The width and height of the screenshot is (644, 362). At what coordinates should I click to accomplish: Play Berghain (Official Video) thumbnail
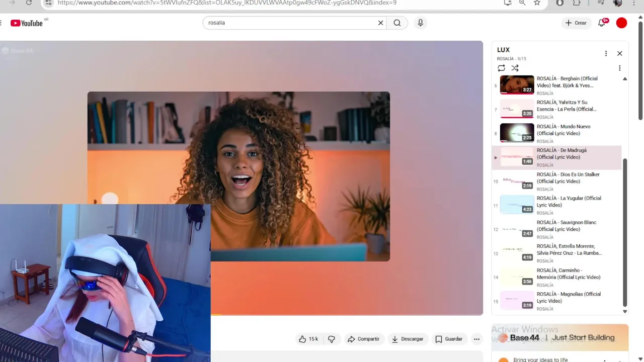[x=517, y=84]
